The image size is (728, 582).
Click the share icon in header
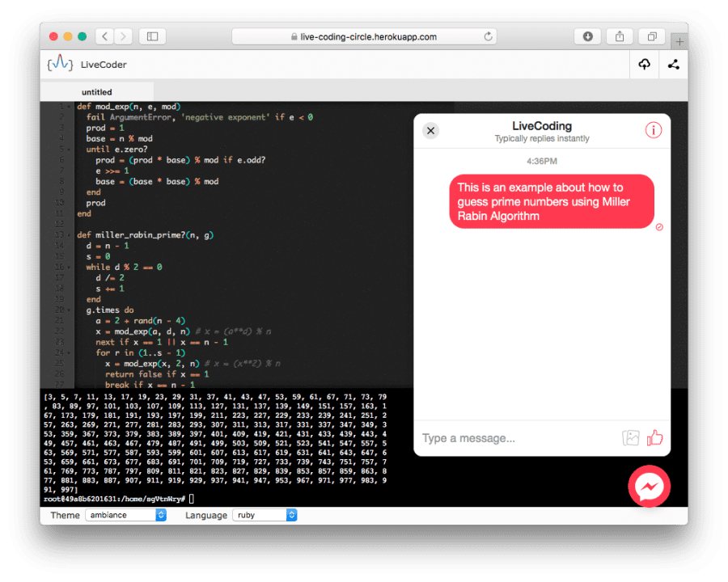tap(673, 65)
